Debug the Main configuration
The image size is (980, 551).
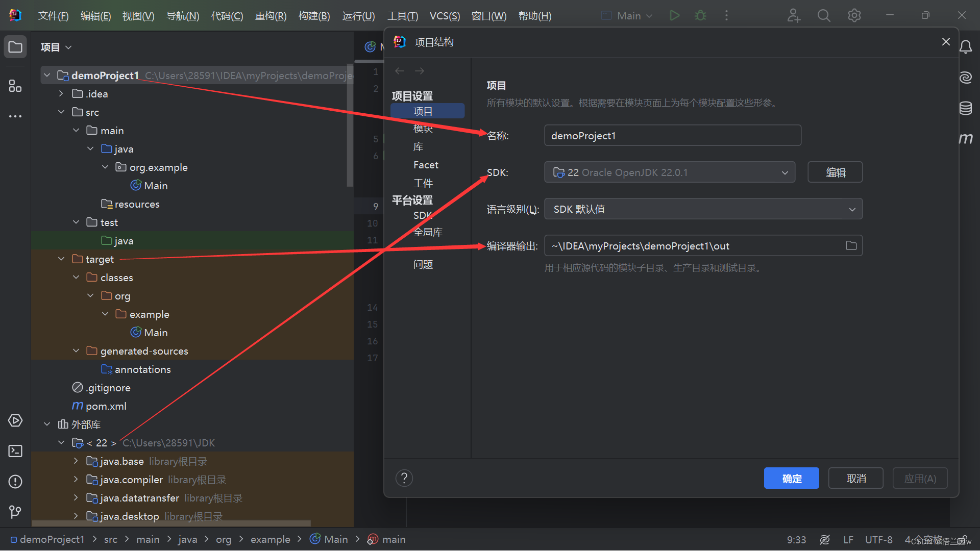701,15
